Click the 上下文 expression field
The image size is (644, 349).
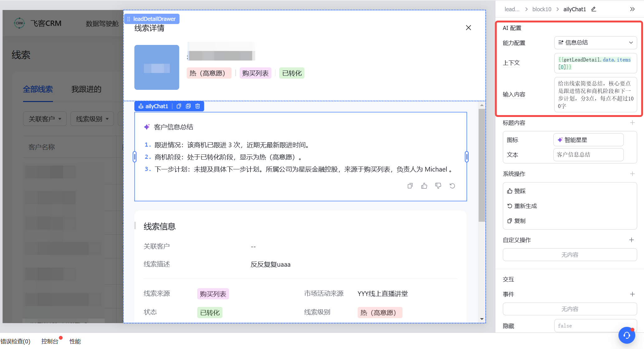(x=595, y=63)
